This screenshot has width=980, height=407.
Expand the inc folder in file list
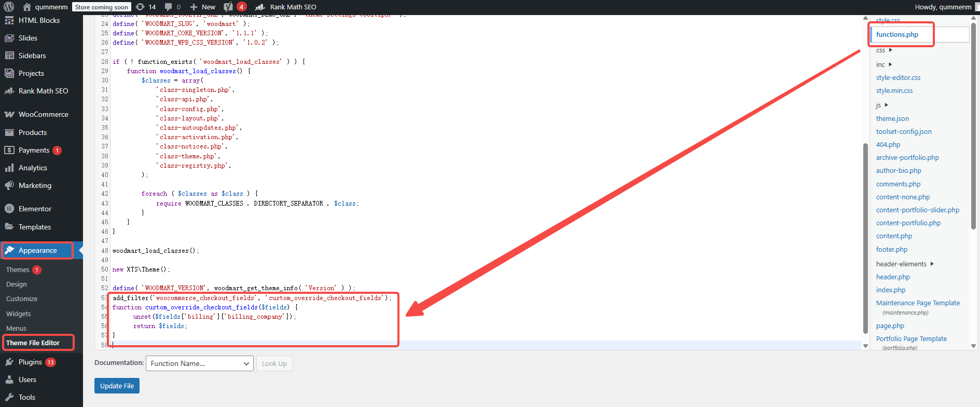(884, 64)
